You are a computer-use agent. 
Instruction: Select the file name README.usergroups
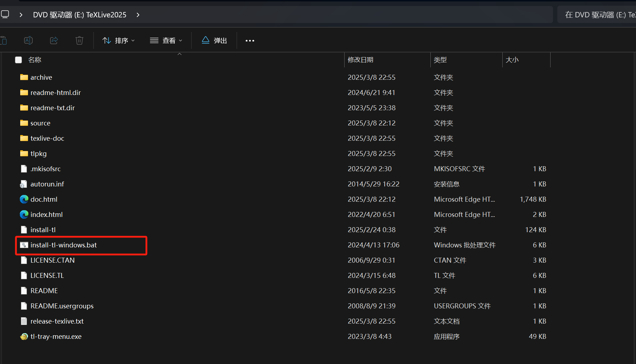[62, 306]
